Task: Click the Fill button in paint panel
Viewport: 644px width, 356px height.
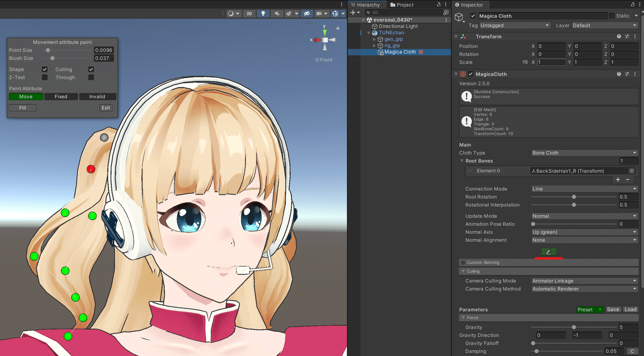Action: click(23, 108)
